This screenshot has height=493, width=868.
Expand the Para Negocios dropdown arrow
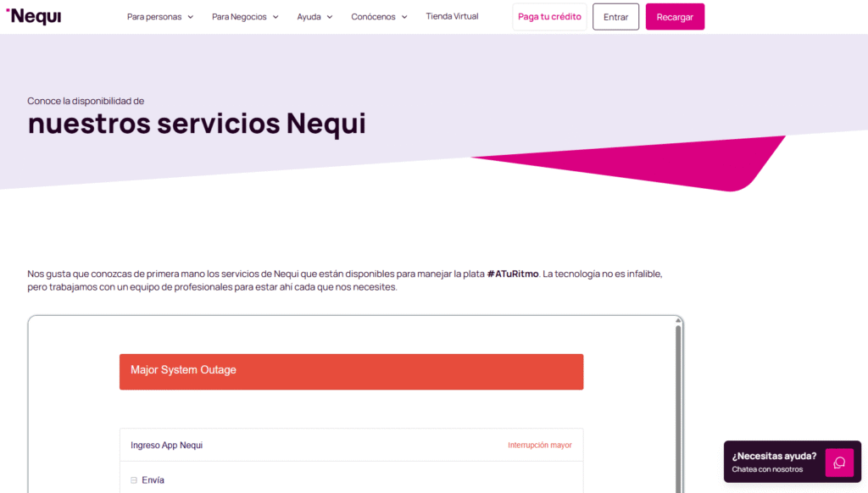[x=275, y=17]
